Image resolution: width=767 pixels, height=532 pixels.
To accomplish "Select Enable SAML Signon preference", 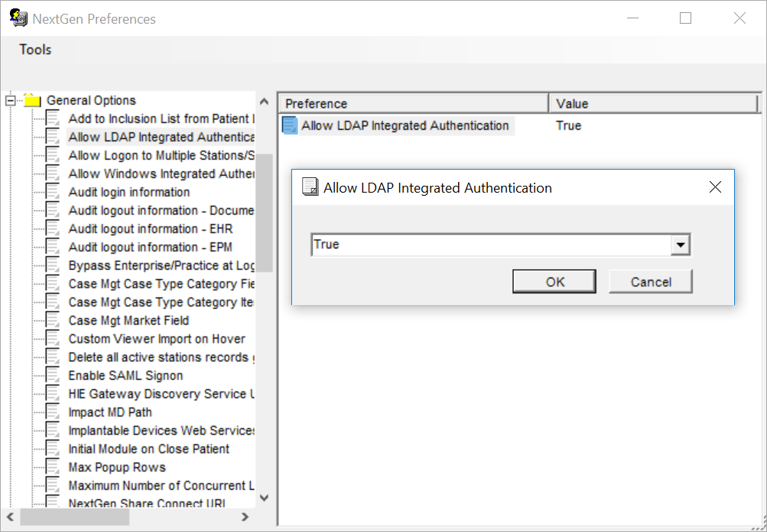I will 125,375.
